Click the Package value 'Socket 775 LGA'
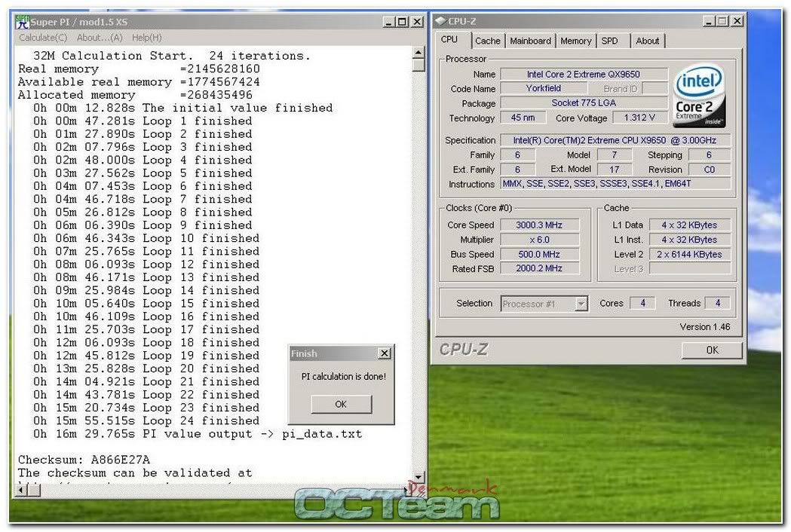Image resolution: width=791 pixels, height=532 pixels. (584, 103)
